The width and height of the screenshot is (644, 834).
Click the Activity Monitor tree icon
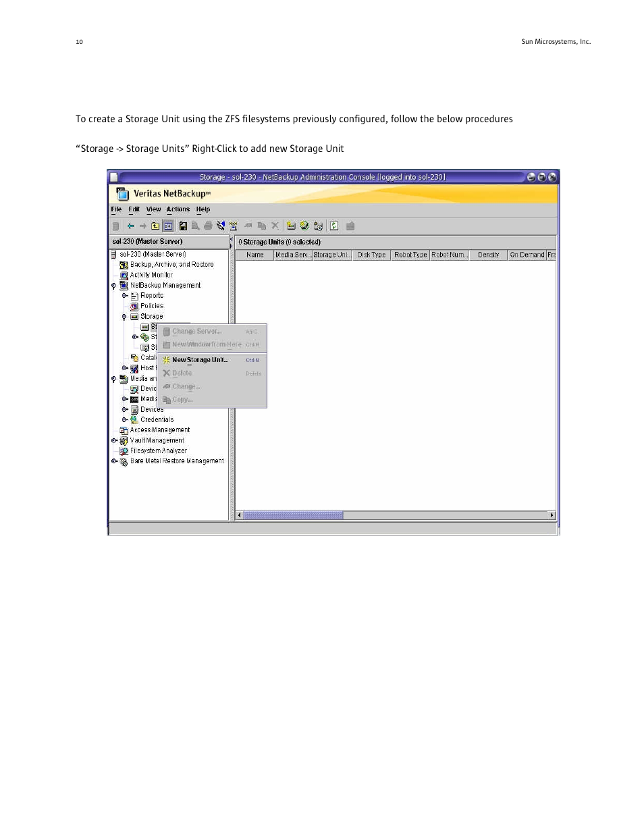pyautogui.click(x=124, y=275)
